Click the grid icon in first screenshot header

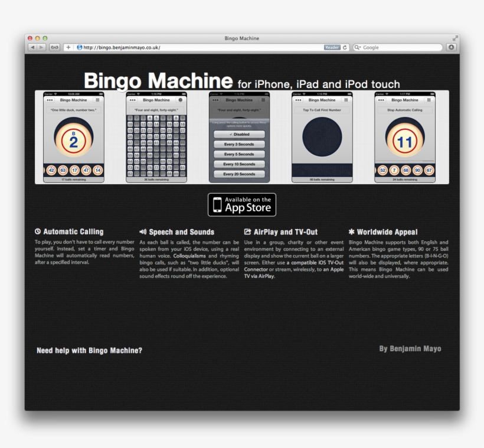[x=97, y=100]
